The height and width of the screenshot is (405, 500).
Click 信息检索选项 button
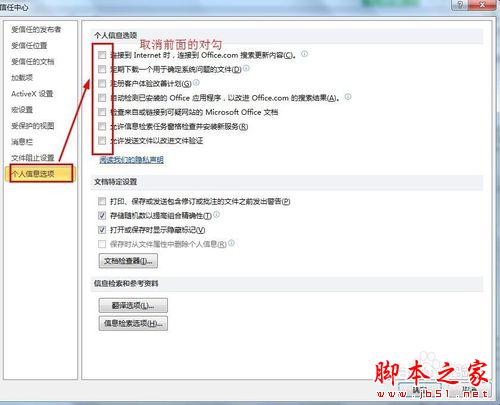pyautogui.click(x=133, y=323)
